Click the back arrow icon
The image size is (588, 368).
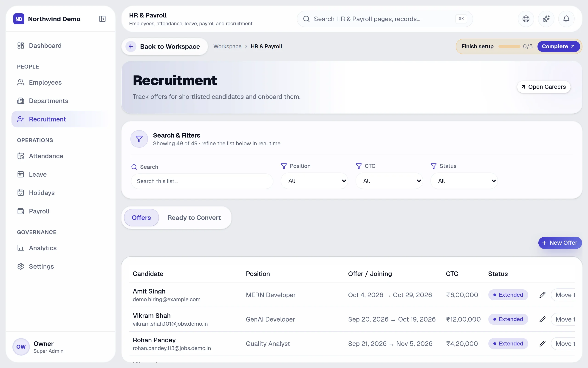click(x=131, y=46)
